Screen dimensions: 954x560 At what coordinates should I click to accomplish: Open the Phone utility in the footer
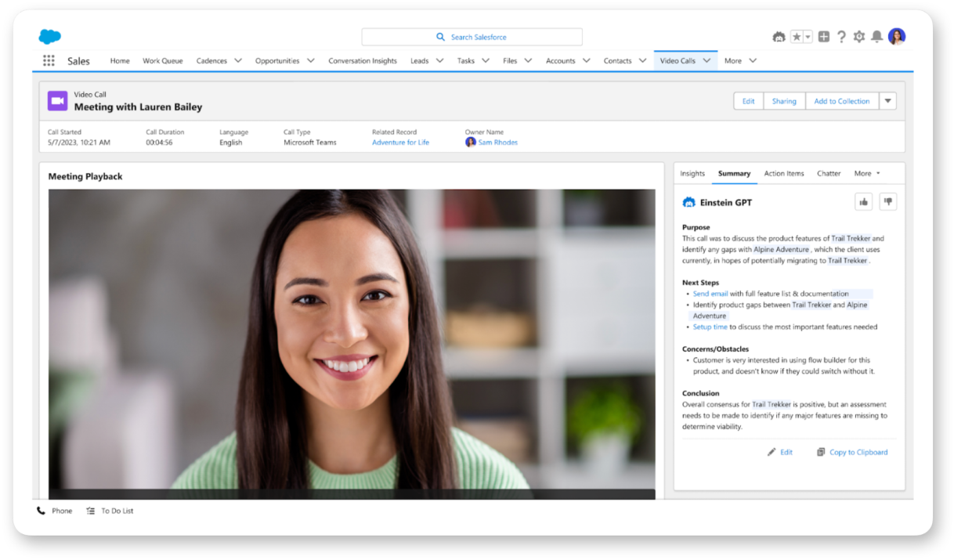(54, 510)
